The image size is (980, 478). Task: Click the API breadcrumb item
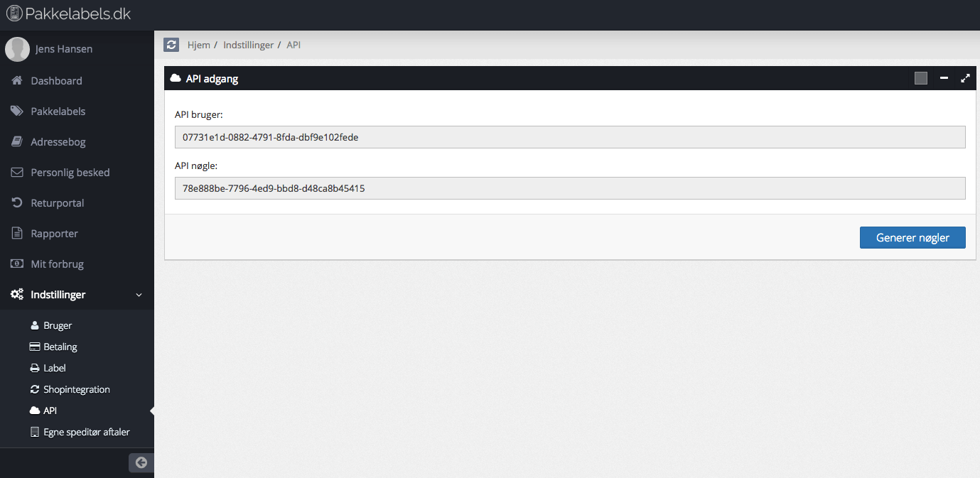click(294, 45)
